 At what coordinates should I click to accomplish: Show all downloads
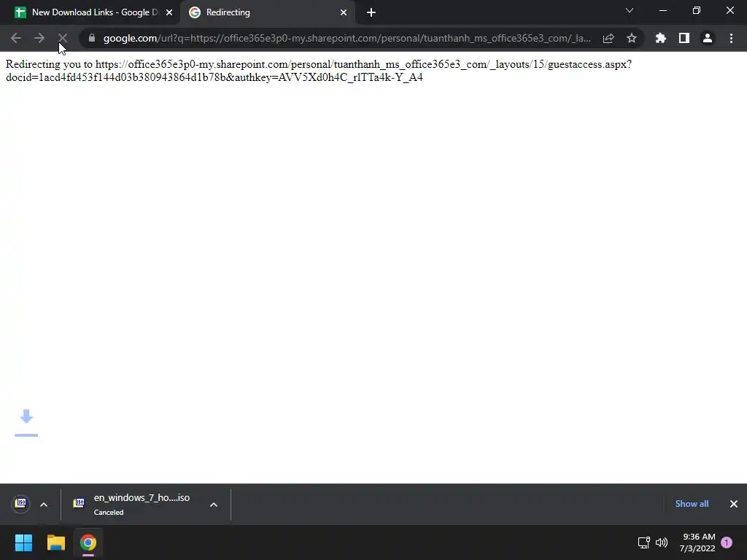tap(692, 504)
